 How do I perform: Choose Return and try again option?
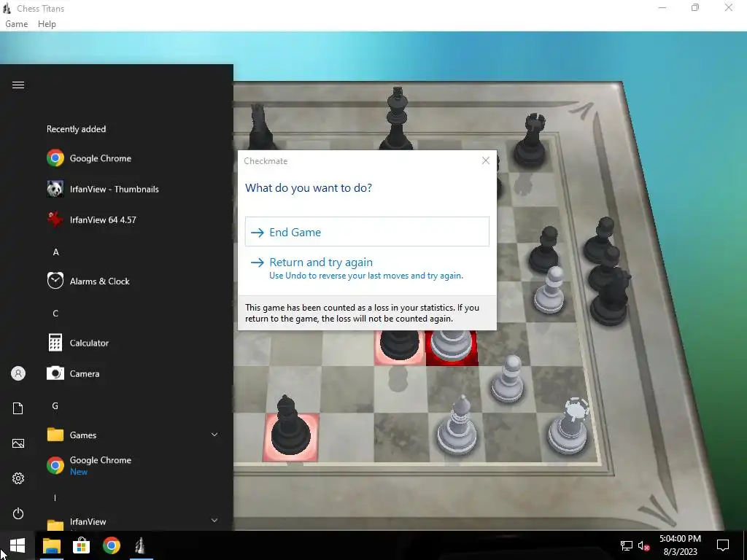(367, 268)
